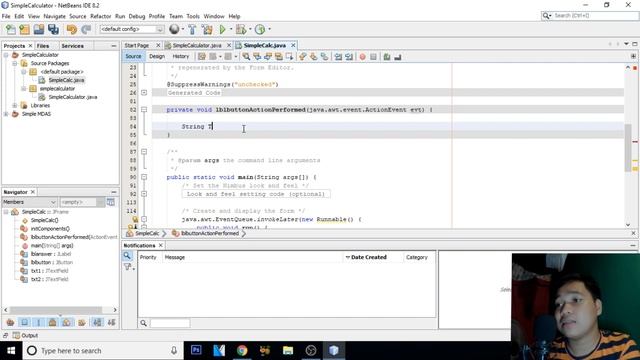Open the Window menu
Viewport: 640px width, 360px height.
coord(214,16)
